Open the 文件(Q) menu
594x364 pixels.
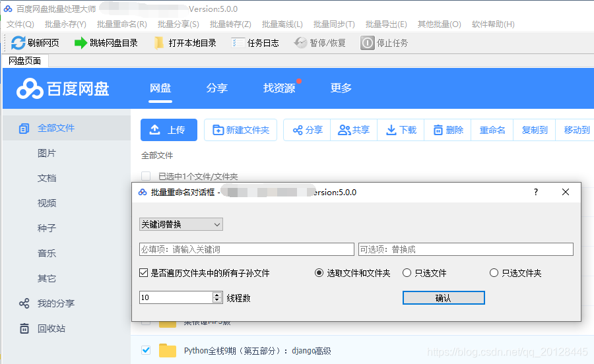pos(20,24)
